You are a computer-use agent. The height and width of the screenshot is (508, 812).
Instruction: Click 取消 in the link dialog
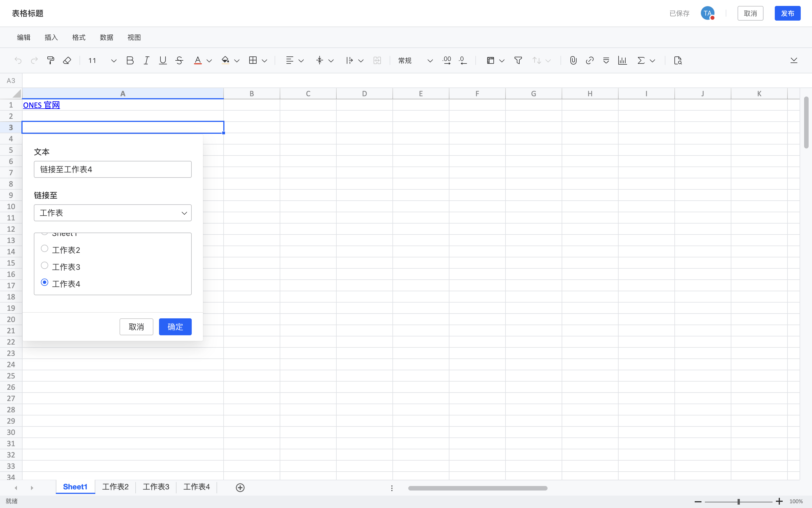coord(136,327)
